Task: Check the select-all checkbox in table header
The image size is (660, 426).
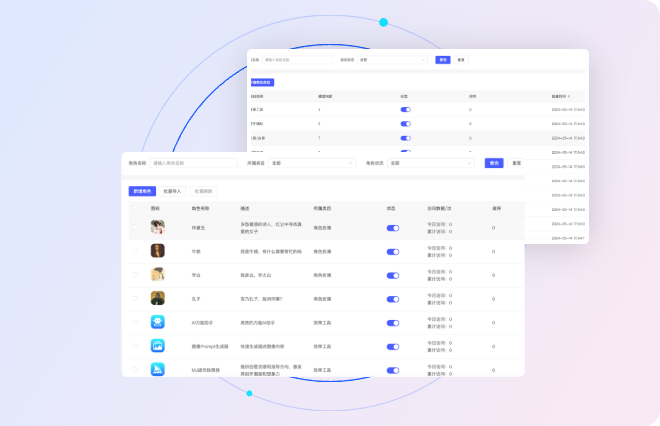Action: pos(135,208)
